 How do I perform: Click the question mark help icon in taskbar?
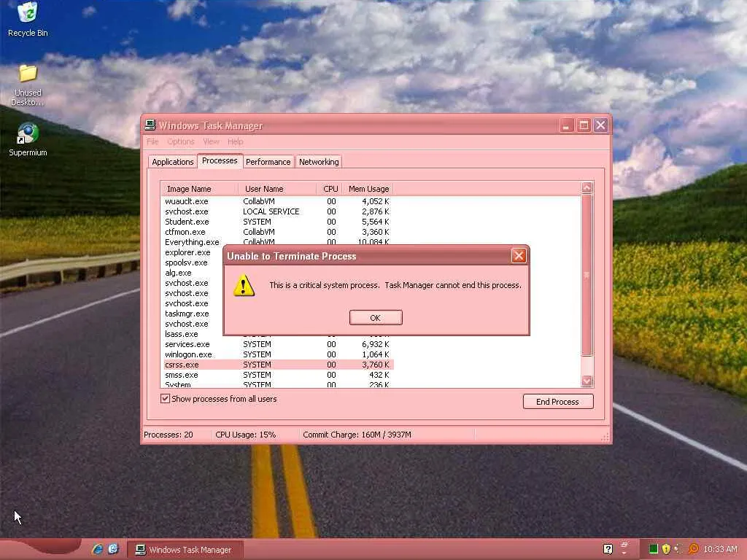[x=608, y=549]
